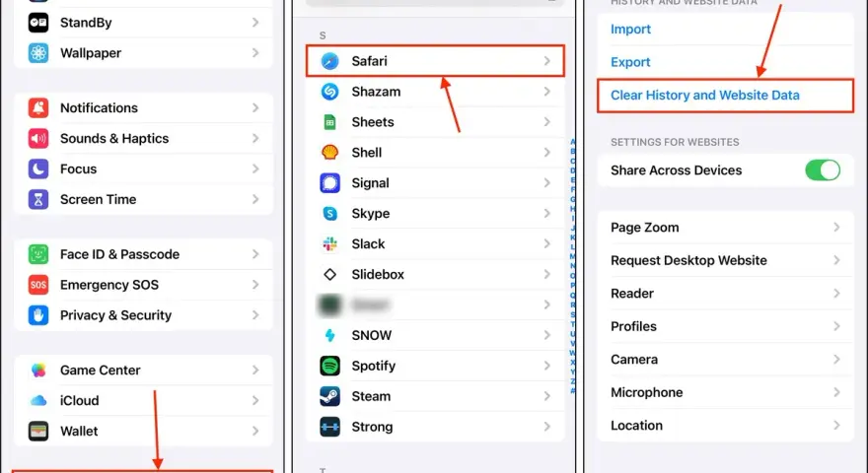Select the Notifications label text
This screenshot has width=868, height=473.
coord(99,107)
